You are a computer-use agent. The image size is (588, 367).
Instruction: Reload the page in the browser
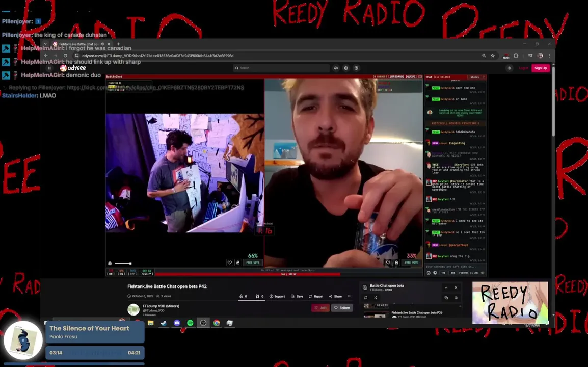(x=65, y=56)
